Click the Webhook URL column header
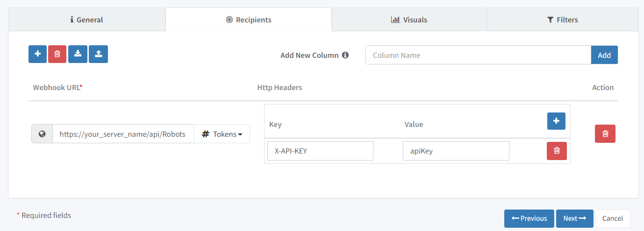 point(57,87)
